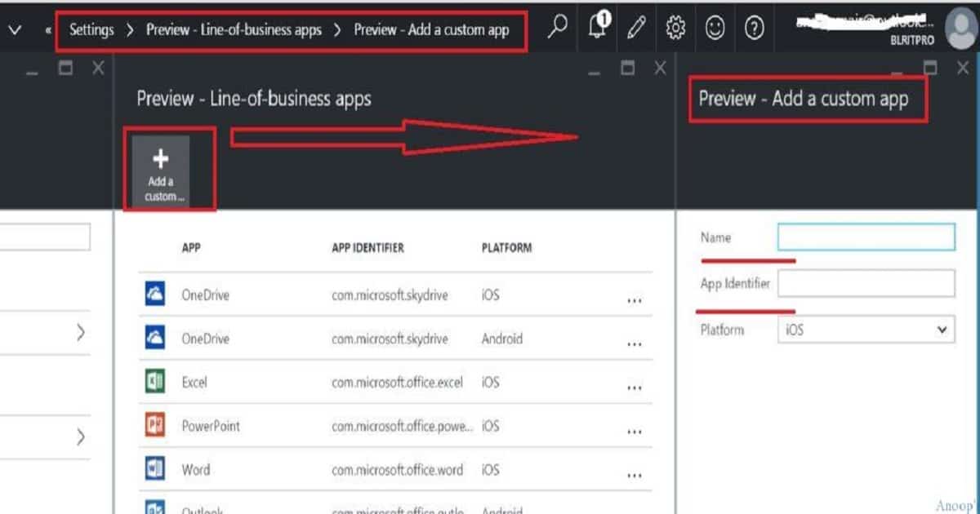Sort by APP column header

[191, 248]
